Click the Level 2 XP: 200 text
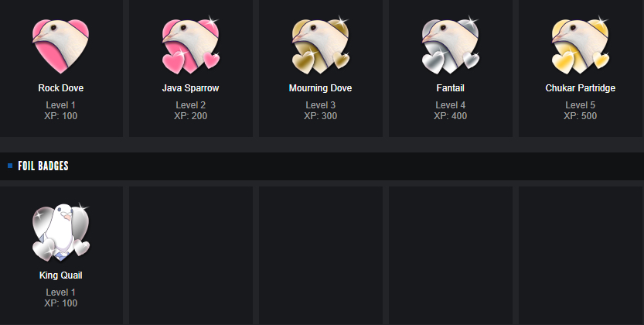 (190, 111)
